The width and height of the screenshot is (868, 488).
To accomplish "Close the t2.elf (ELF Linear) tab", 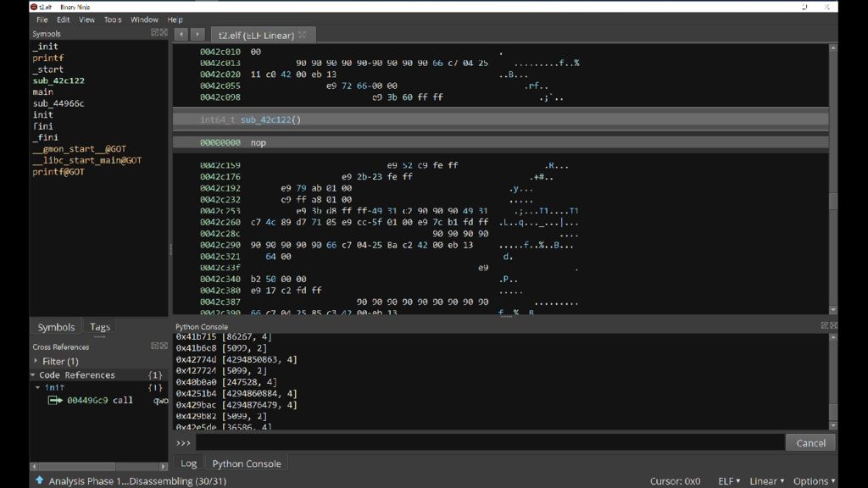I will [303, 35].
